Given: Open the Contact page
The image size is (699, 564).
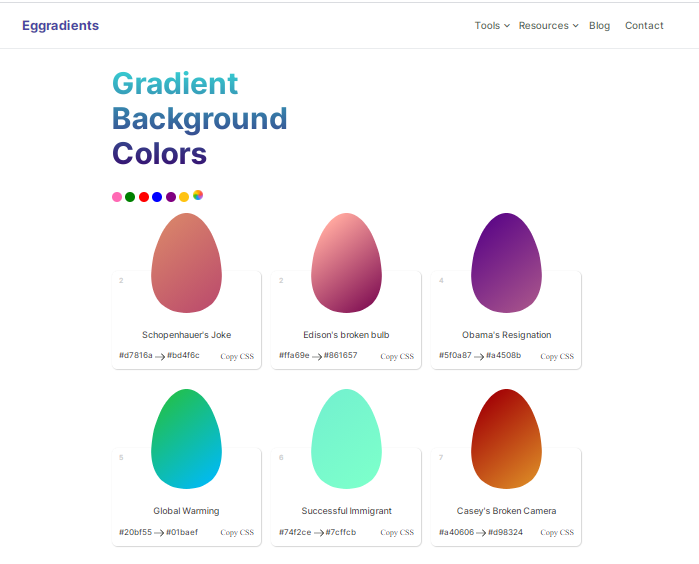Looking at the screenshot, I should (x=644, y=26).
